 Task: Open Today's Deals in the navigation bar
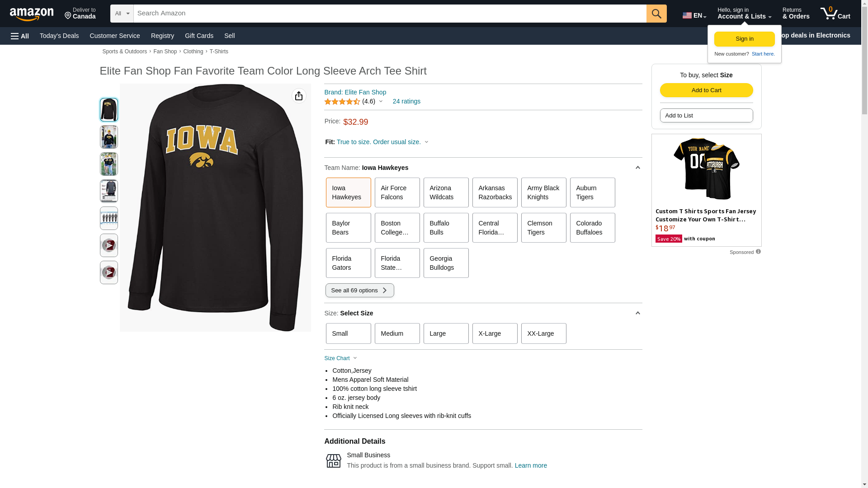tap(59, 36)
